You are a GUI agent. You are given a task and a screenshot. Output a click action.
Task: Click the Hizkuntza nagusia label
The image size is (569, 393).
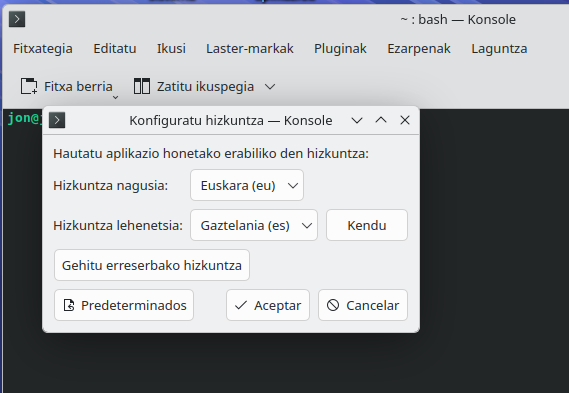coord(111,185)
